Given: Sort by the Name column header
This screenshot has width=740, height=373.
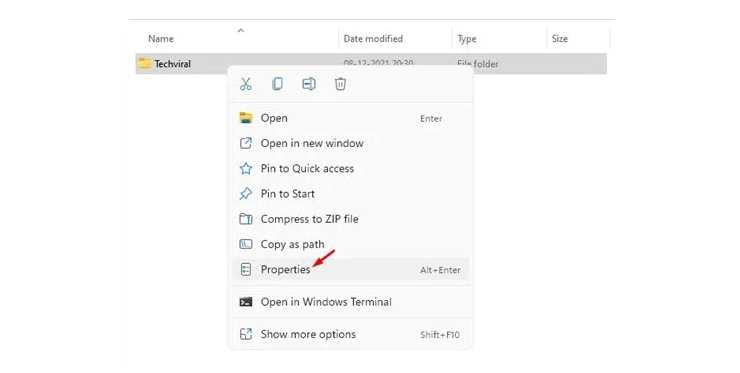Looking at the screenshot, I should click(161, 39).
